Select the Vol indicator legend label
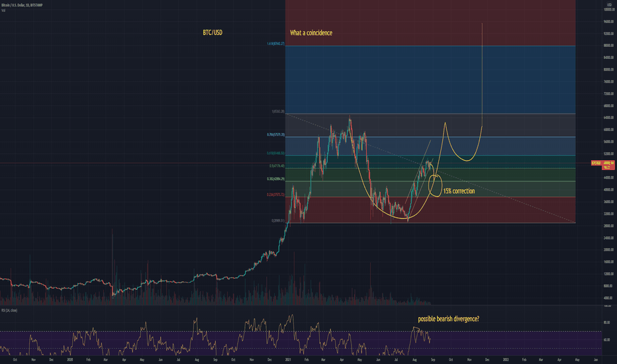Image resolution: width=617 pixels, height=364 pixels. 3,10
